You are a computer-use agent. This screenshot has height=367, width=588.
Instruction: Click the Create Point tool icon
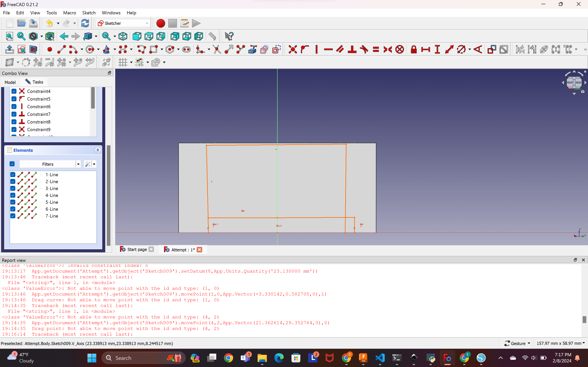tap(50, 50)
